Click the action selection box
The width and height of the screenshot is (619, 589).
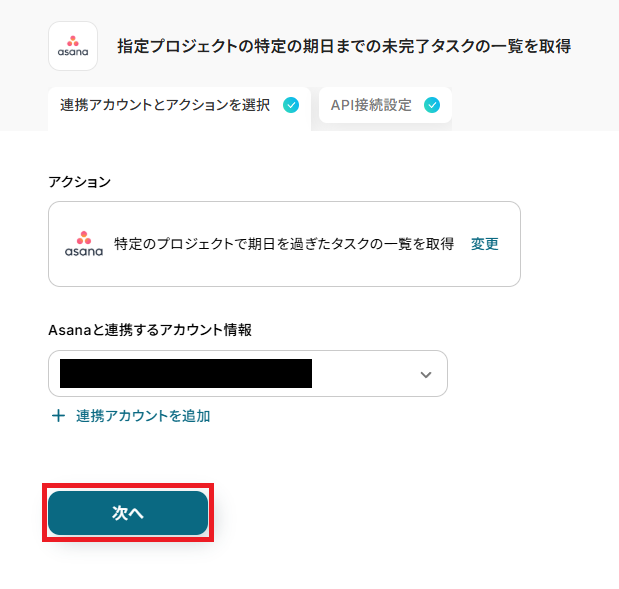click(284, 244)
